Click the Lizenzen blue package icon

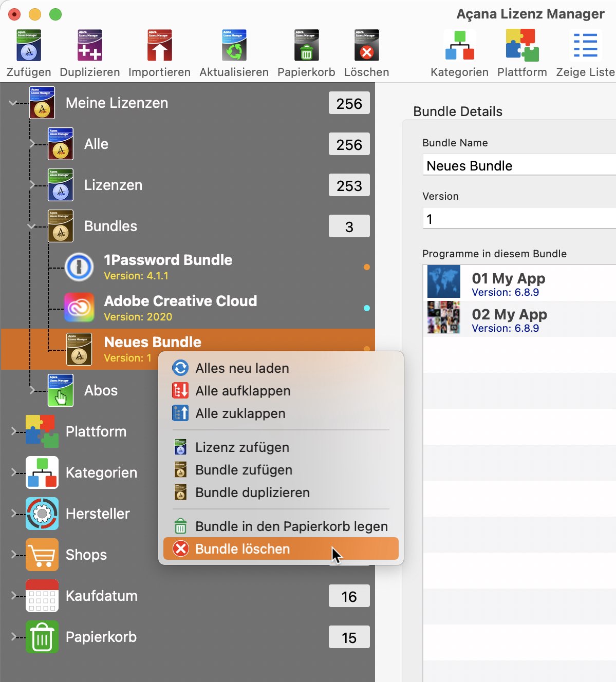(61, 185)
